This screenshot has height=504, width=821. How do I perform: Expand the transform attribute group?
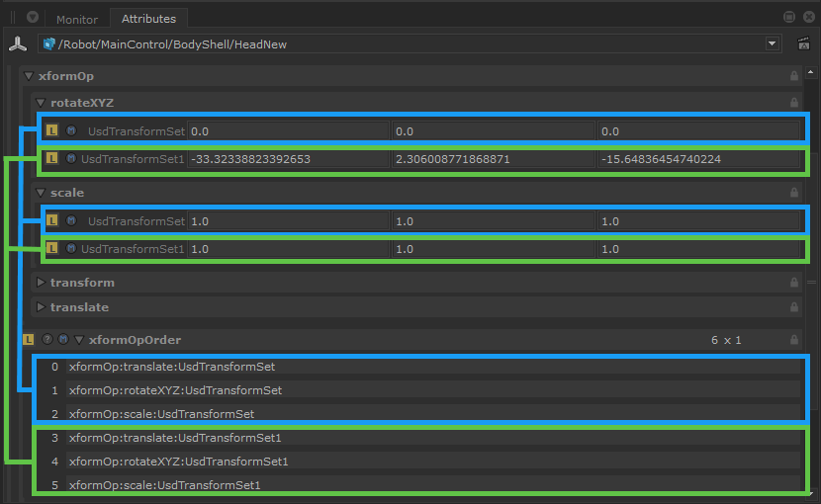[x=41, y=283]
